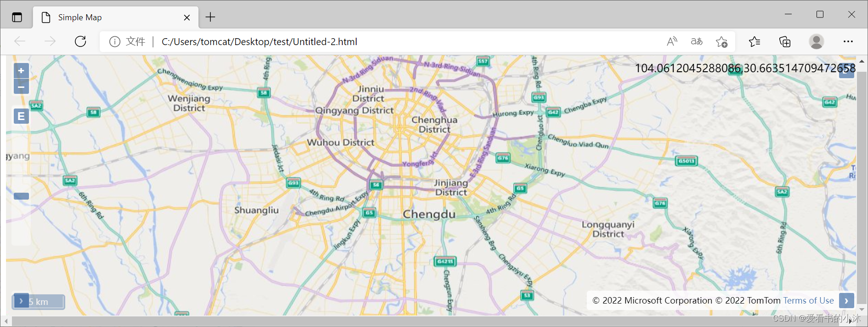Open the tab actions menu icon
868x327 pixels.
tap(17, 17)
